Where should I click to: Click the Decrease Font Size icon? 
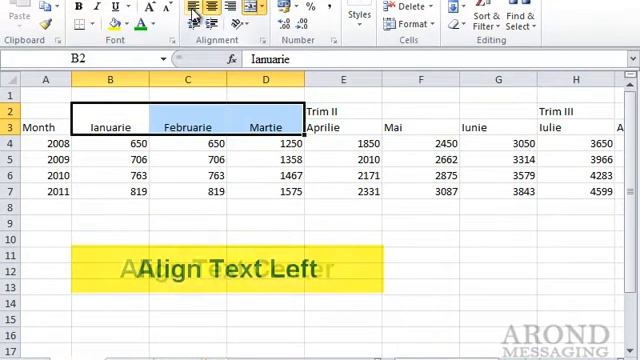(x=167, y=7)
